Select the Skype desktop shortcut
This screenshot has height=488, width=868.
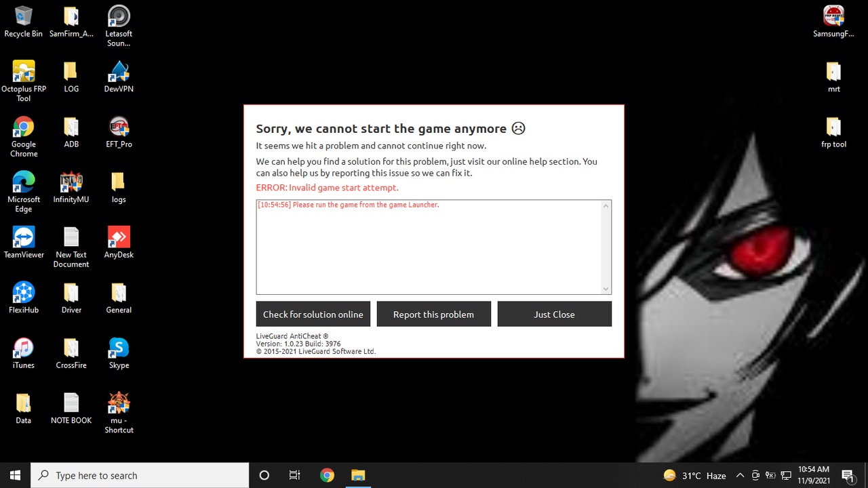(119, 352)
